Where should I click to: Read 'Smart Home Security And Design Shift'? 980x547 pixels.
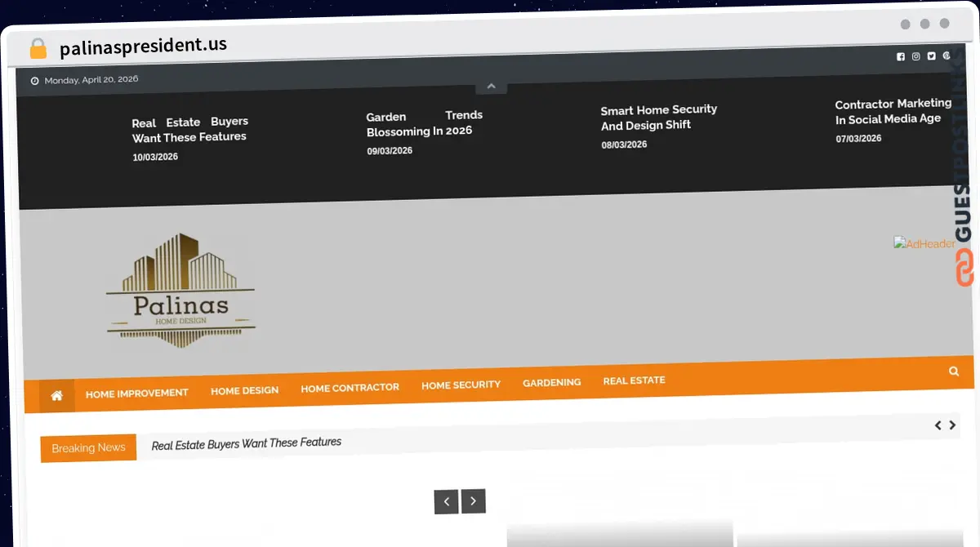659,118
